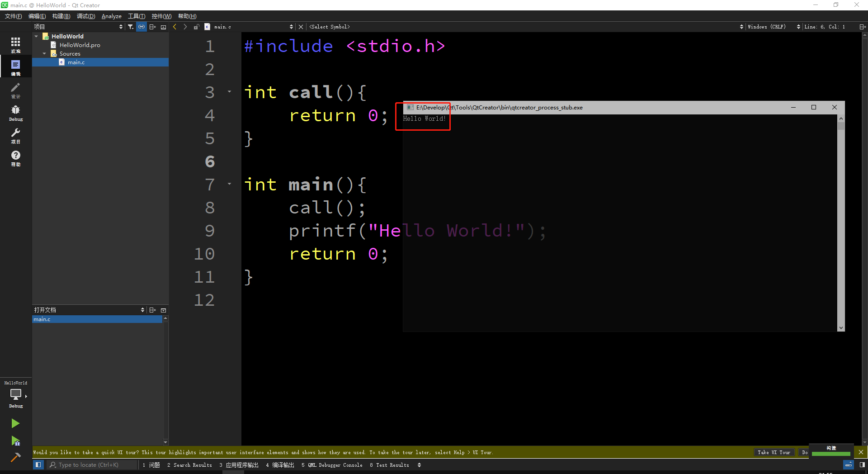Open the 8 Test Results pane
The height and width of the screenshot is (474, 868).
click(x=389, y=465)
